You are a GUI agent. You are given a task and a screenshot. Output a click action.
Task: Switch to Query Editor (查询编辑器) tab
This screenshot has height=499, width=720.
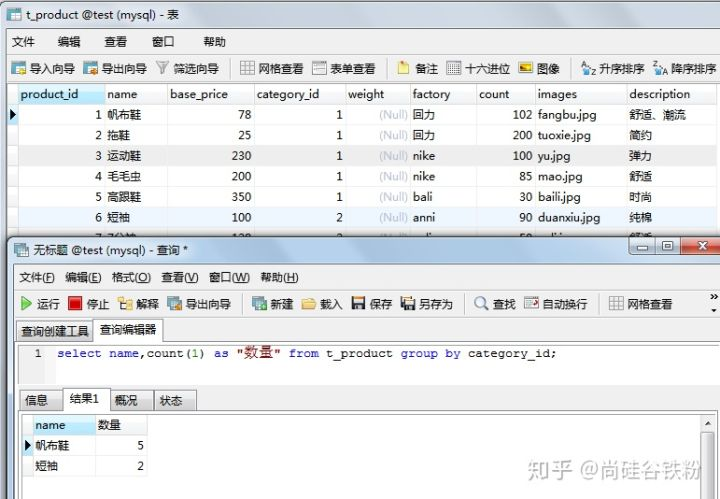pyautogui.click(x=128, y=330)
